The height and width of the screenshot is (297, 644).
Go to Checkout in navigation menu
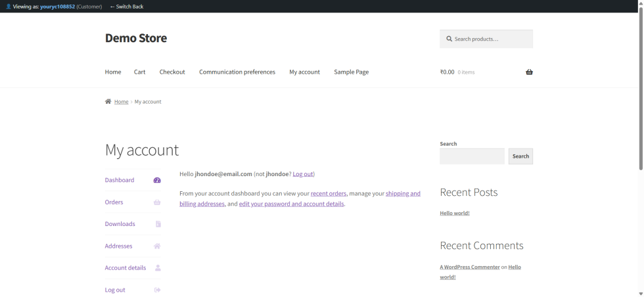tap(172, 72)
